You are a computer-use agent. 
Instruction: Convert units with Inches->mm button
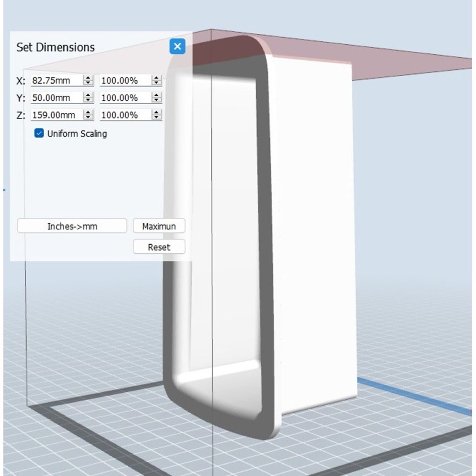click(x=72, y=226)
